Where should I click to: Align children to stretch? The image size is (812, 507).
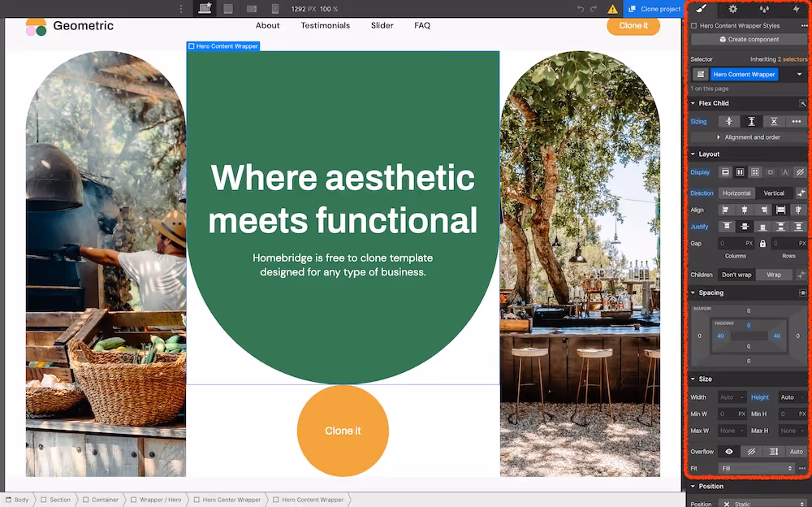coord(780,210)
